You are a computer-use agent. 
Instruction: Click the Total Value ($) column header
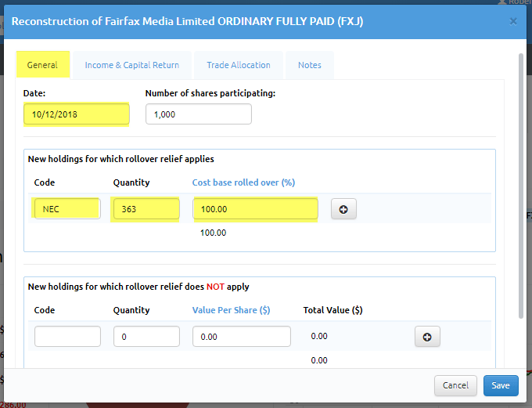click(x=332, y=310)
